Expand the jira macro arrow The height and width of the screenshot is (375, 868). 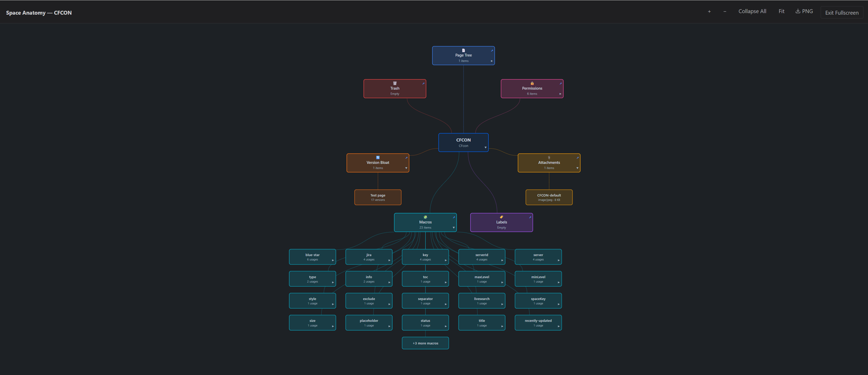click(389, 260)
